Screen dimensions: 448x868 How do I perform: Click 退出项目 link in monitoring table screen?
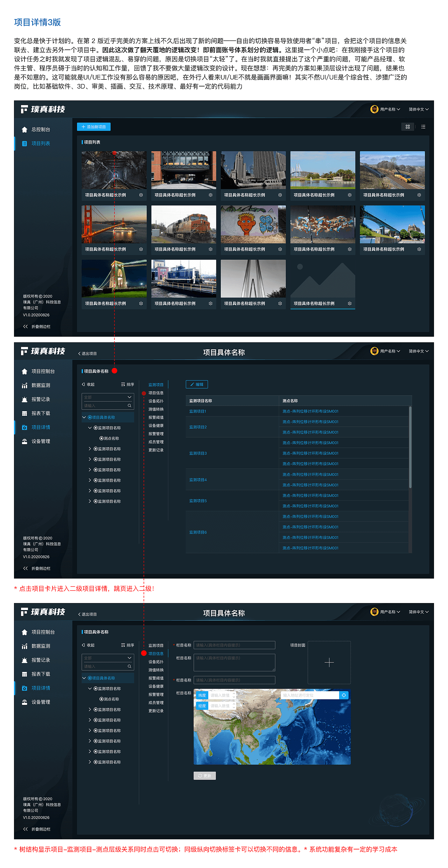pos(87,353)
